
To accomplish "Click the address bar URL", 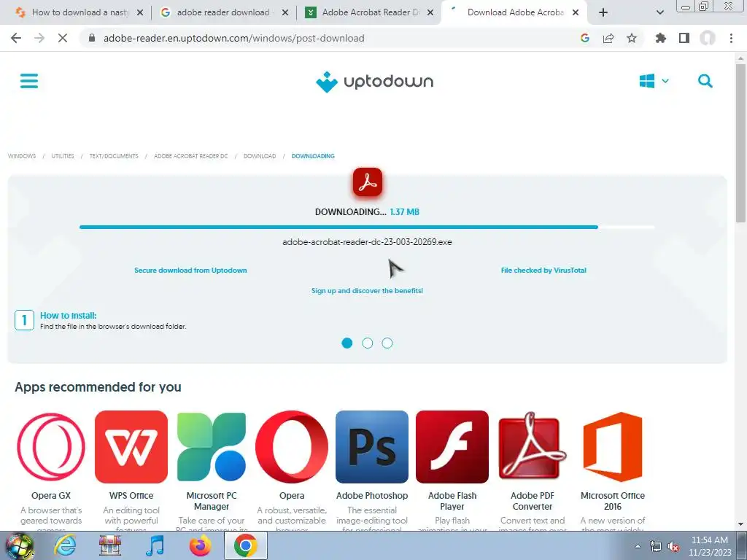I will point(234,38).
